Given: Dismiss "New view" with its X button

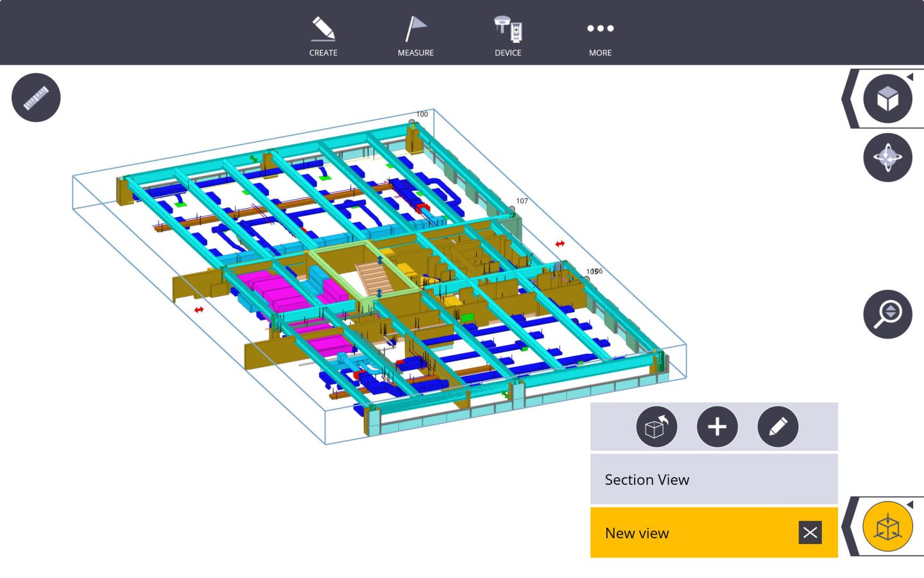Looking at the screenshot, I should (810, 532).
